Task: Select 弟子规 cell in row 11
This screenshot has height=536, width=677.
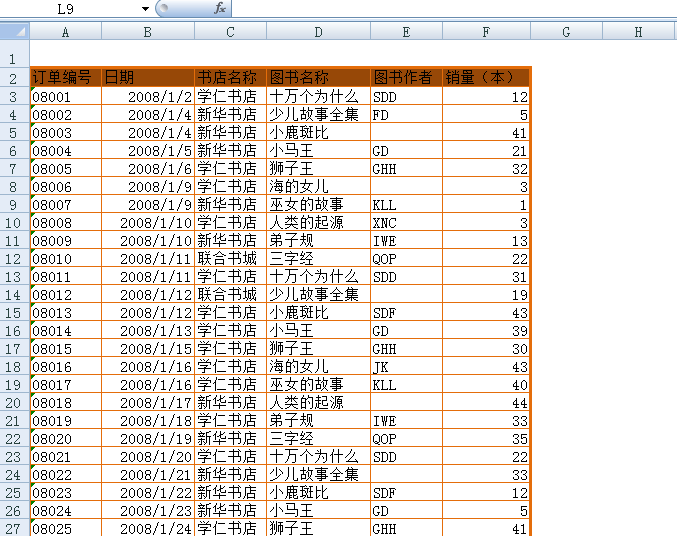Action: (319, 241)
